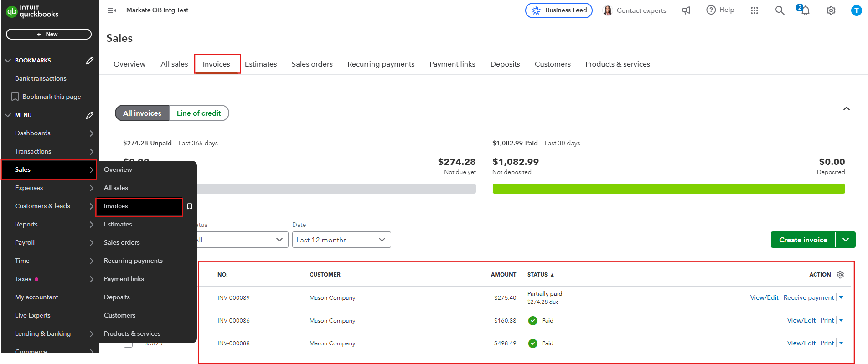Click invoice number INV-000089
Viewport: 868px width, 364px height.
[233, 298]
